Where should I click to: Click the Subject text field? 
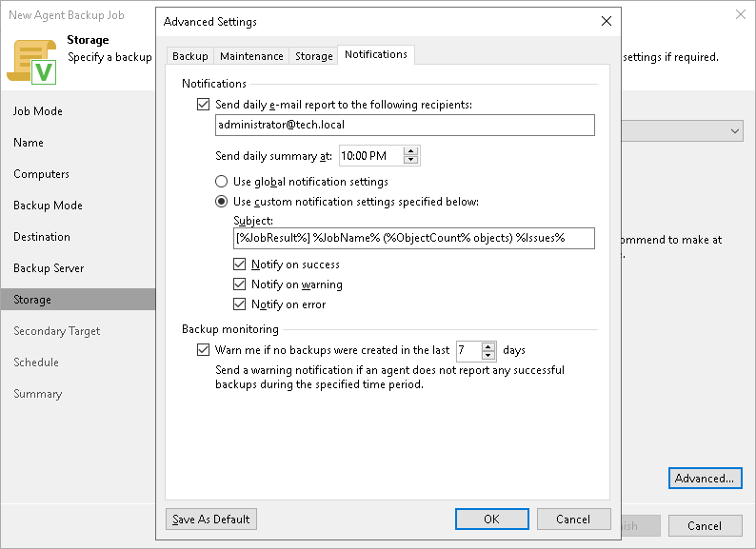(x=413, y=238)
